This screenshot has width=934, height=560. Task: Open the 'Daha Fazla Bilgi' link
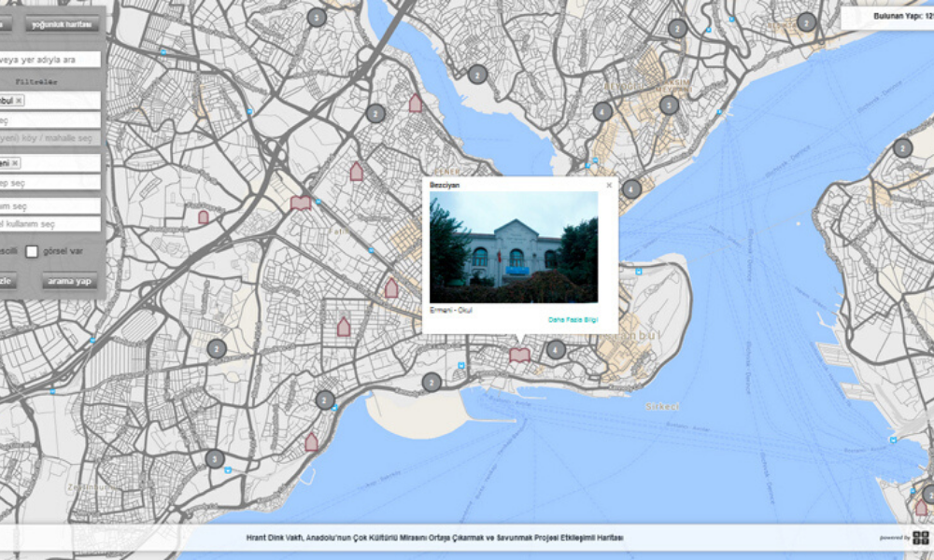pos(573,319)
